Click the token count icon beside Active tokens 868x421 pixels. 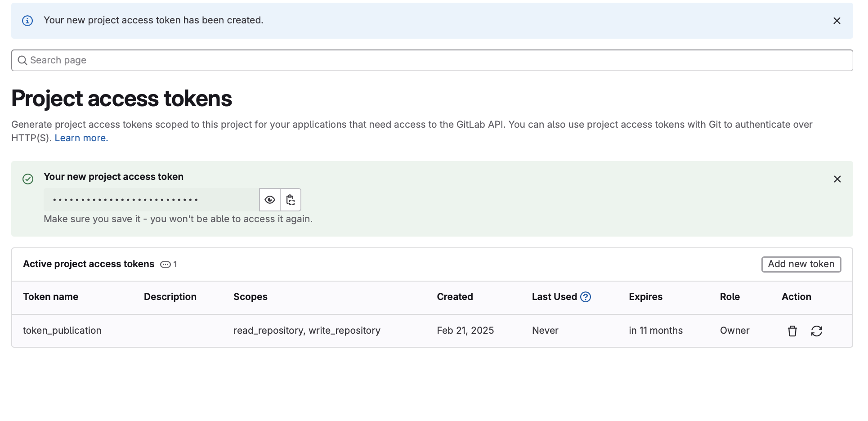pos(165,264)
